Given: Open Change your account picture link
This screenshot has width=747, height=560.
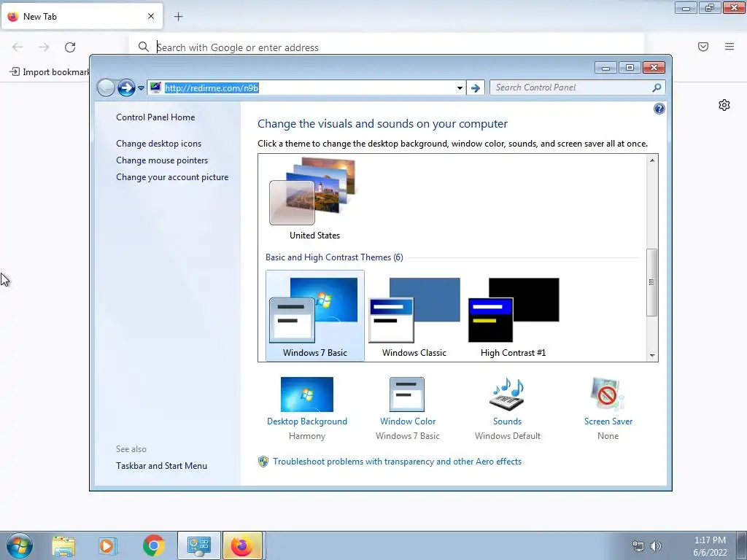Looking at the screenshot, I should [172, 177].
